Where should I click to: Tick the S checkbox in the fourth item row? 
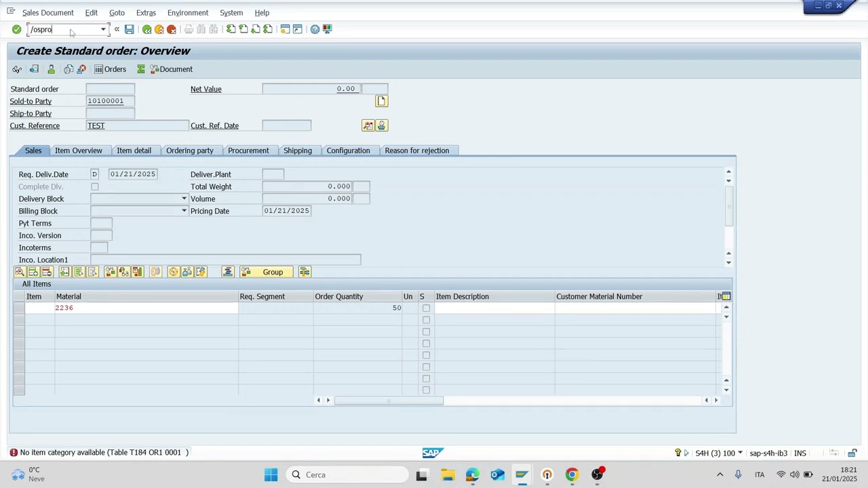coord(426,344)
